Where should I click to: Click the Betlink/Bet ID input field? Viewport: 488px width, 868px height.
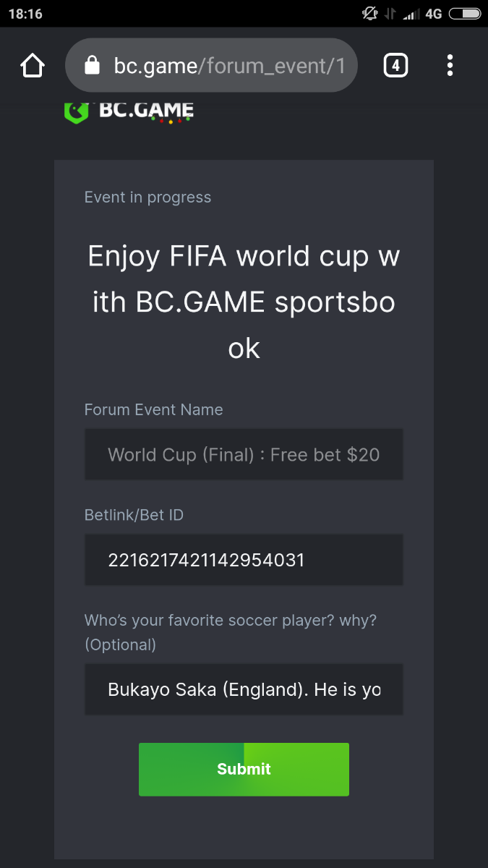point(244,560)
